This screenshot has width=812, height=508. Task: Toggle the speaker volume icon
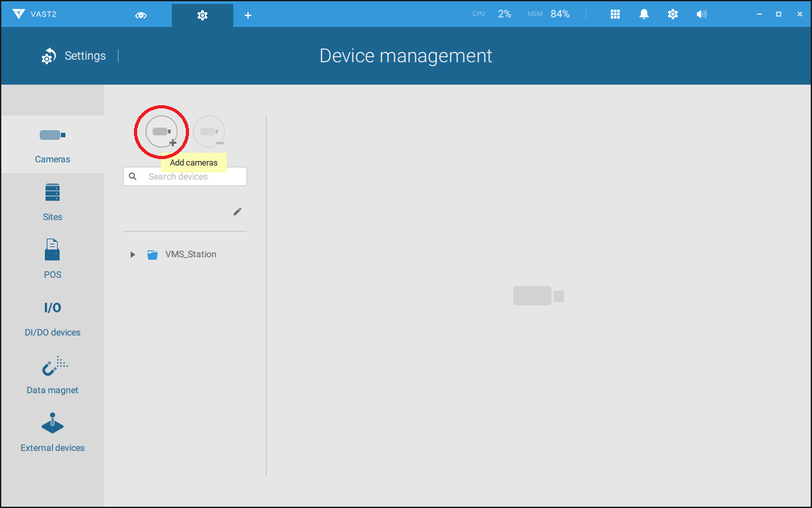(x=701, y=14)
